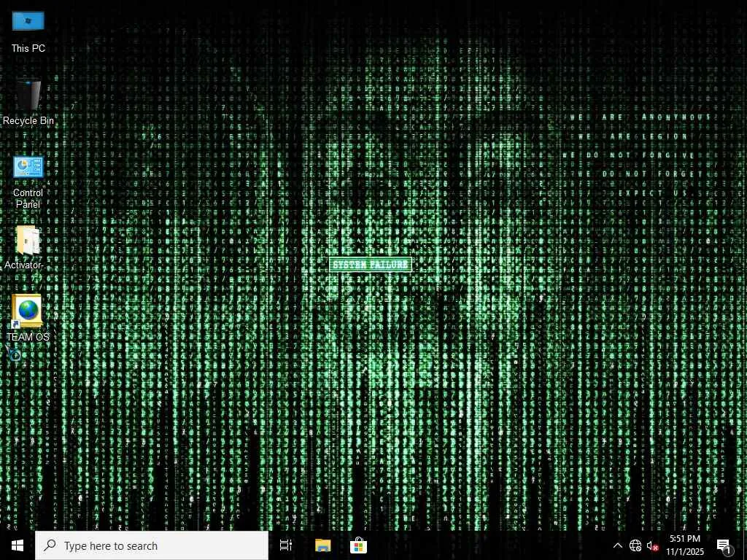Click the Type here to search box

[152, 545]
